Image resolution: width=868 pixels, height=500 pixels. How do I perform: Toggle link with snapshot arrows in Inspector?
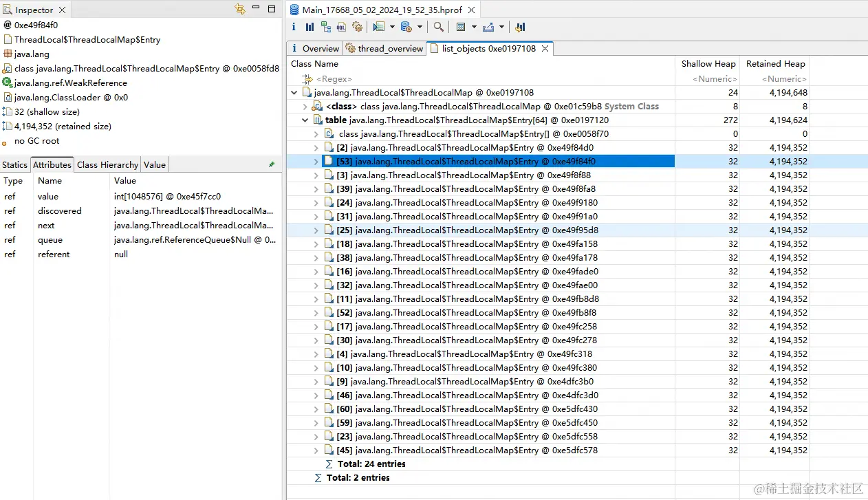[240, 9]
